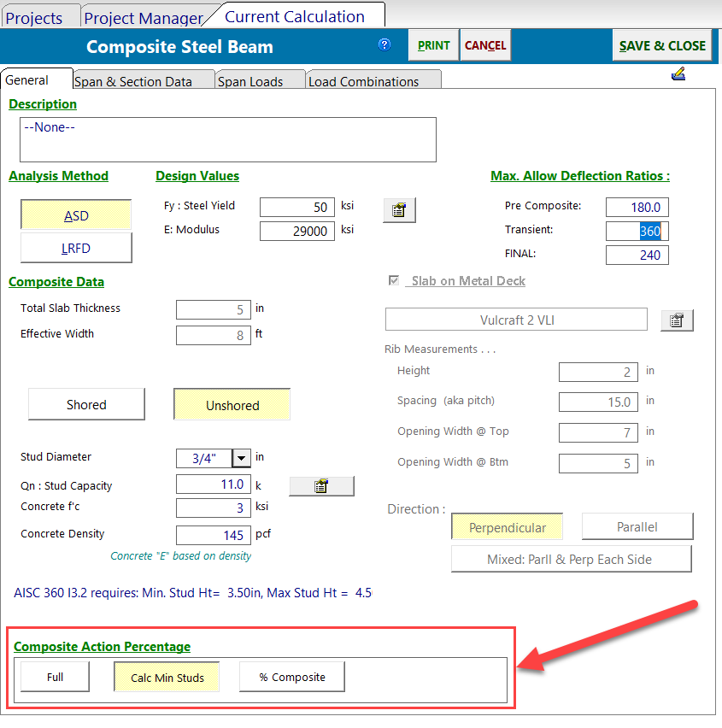Viewport: 722px width, 728px height.
Task: Go to the Project Manager tab
Action: coord(144,18)
